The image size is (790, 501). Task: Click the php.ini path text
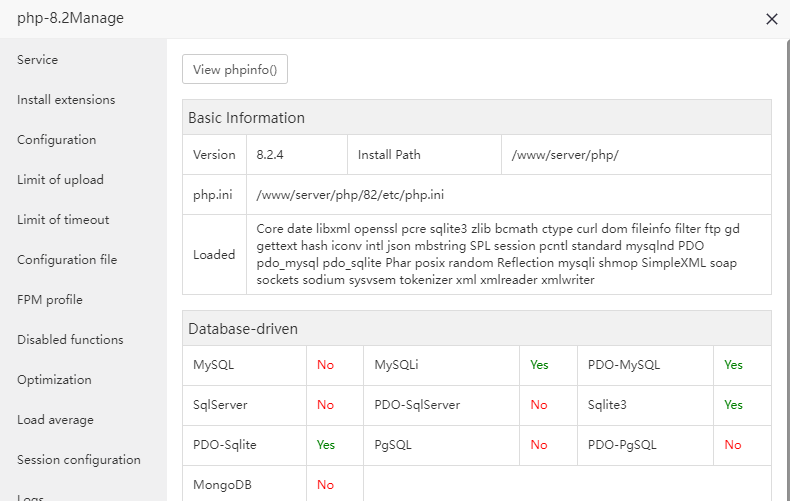click(350, 195)
